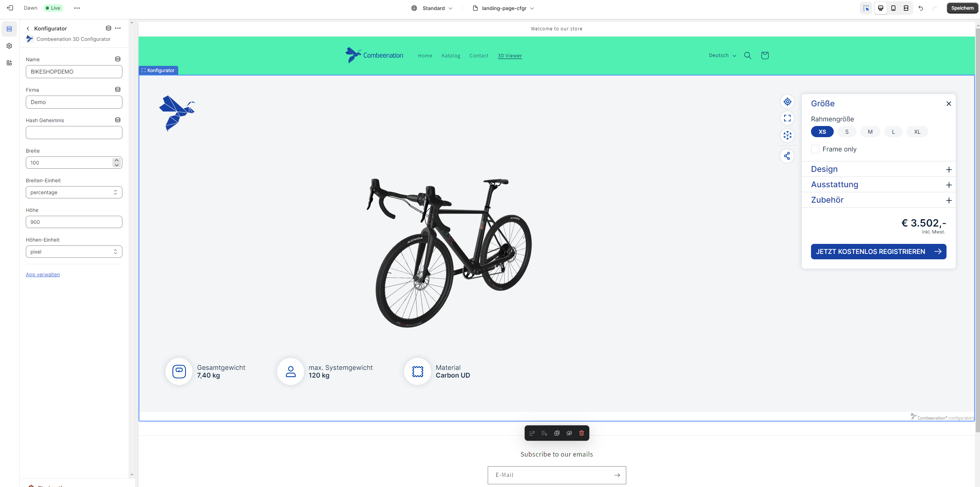
Task: Click the undo arrow in the top bar
Action: (x=921, y=8)
